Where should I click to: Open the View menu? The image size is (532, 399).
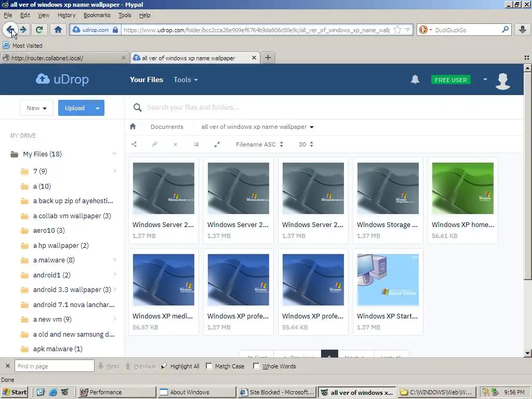pyautogui.click(x=44, y=15)
